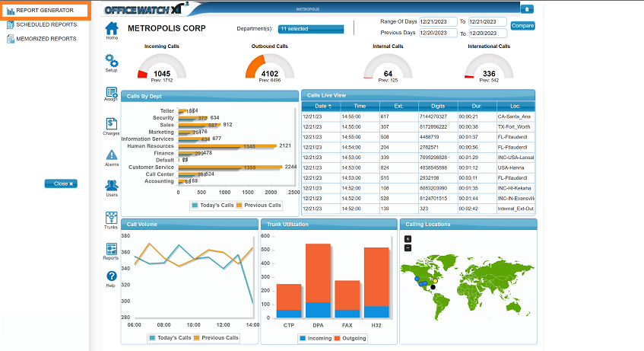Open the Assign icon
This screenshot has width=644, height=351.
click(111, 93)
